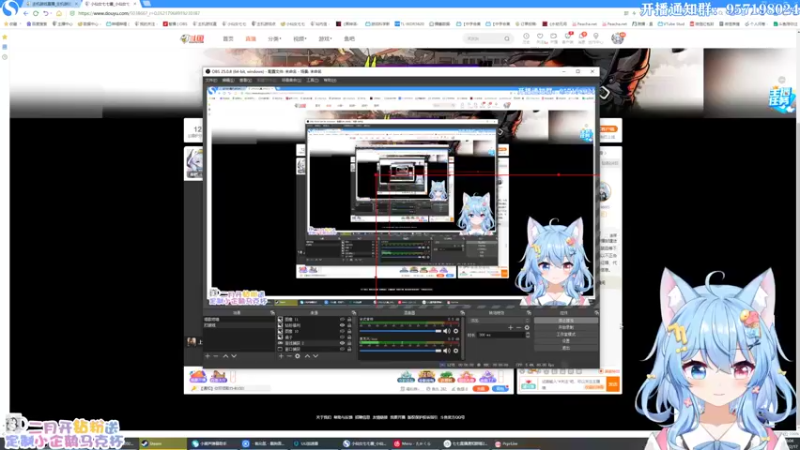Open the user avatar in Douyu header

tap(617, 38)
